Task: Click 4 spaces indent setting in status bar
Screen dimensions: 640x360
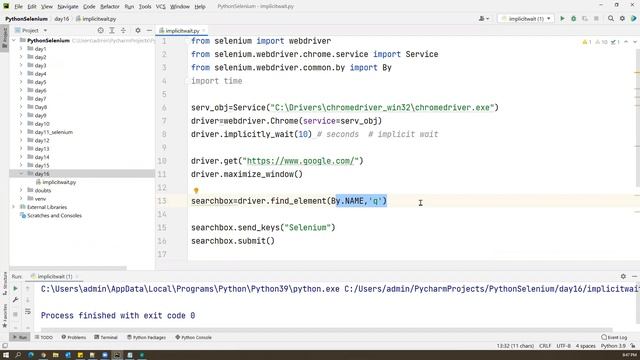Action: (586, 346)
